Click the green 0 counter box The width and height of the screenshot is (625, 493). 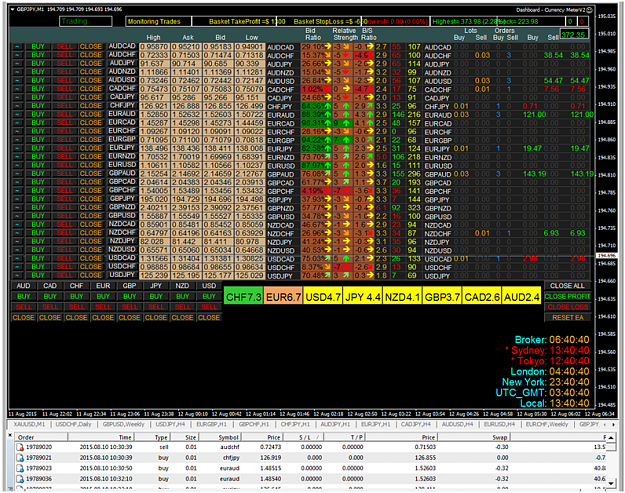(571, 22)
